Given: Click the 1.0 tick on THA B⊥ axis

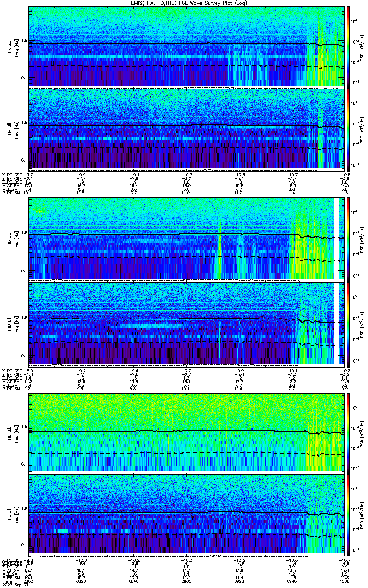Looking at the screenshot, I should 24,41.
